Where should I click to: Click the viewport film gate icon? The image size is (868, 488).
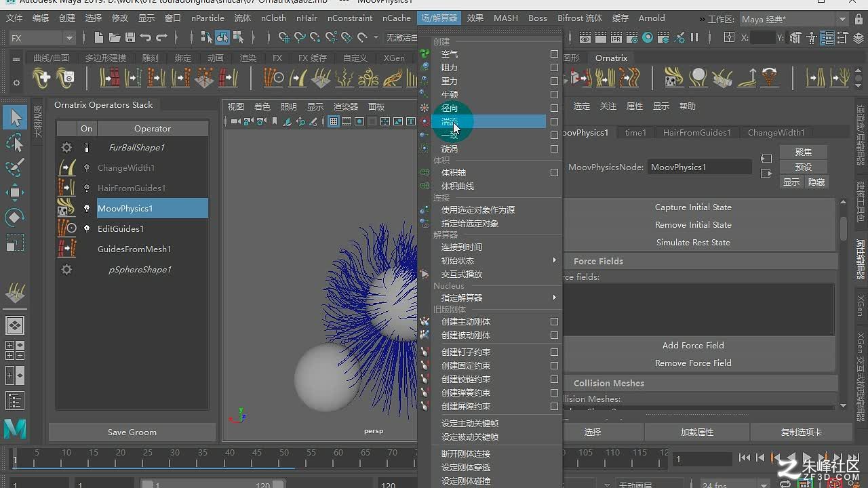[347, 122]
